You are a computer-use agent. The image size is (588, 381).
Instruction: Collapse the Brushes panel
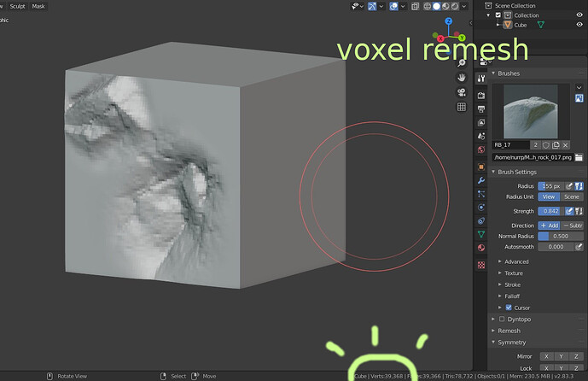tap(493, 73)
